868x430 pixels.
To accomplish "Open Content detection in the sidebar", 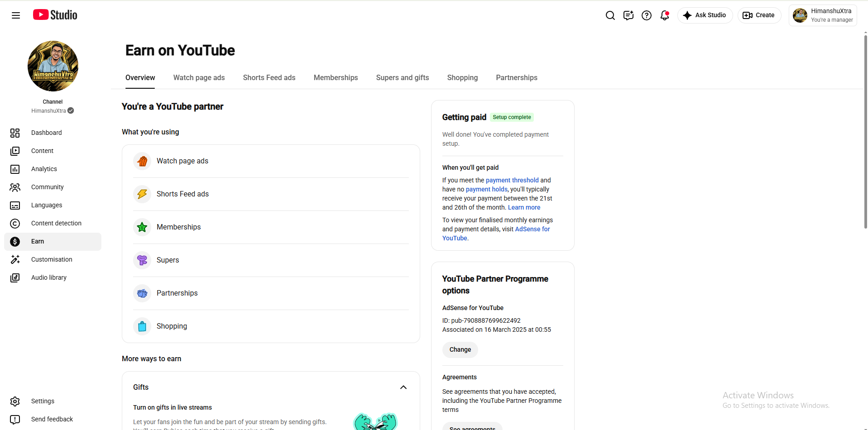I will (x=53, y=223).
